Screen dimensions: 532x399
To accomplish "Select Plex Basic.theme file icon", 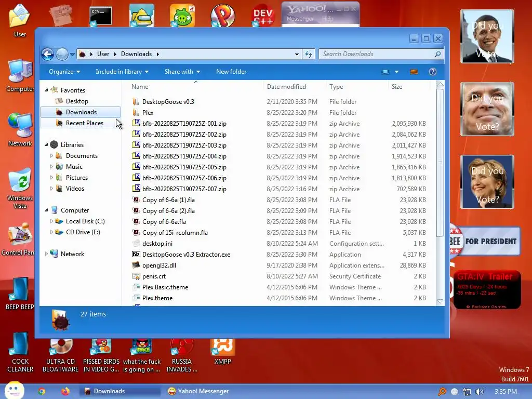I will 136,287.
